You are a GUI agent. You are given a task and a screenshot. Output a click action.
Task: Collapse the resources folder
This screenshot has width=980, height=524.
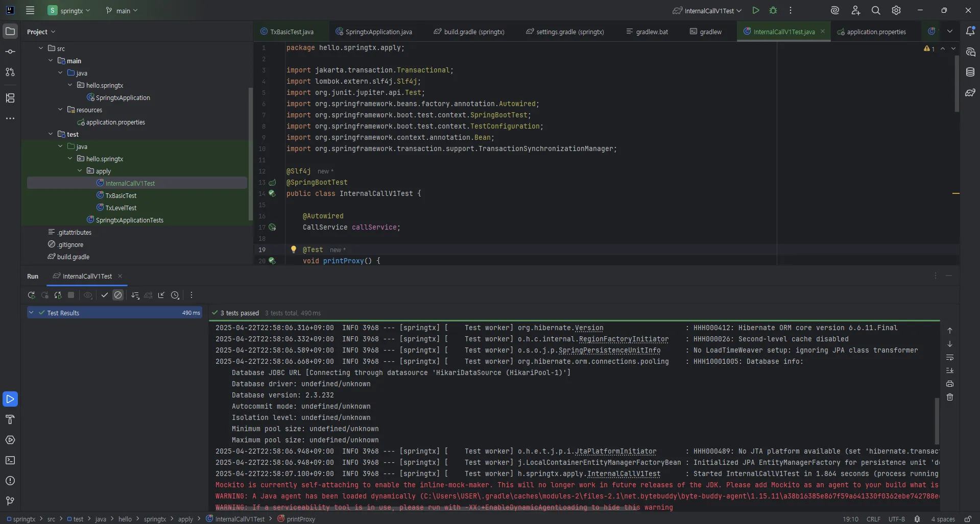pos(60,109)
